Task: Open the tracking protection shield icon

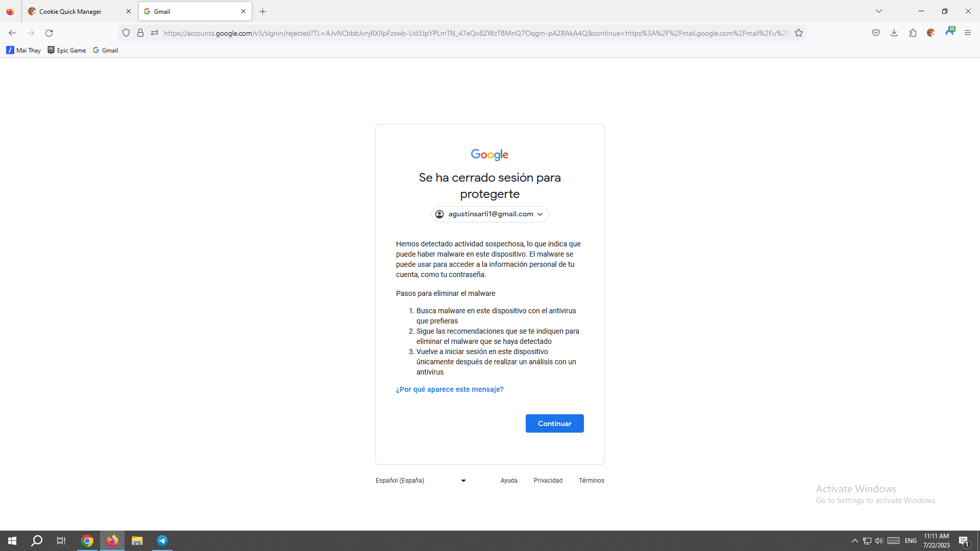Action: (x=126, y=33)
